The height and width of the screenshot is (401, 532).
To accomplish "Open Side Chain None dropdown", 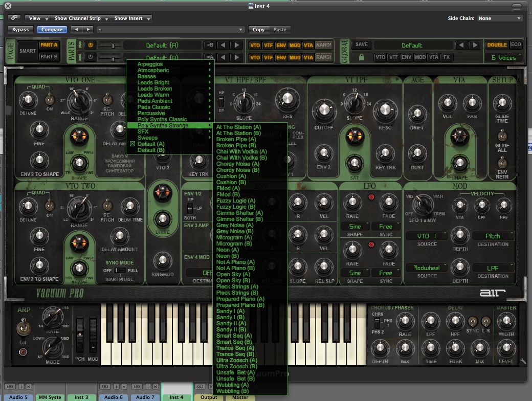I will pyautogui.click(x=499, y=18).
